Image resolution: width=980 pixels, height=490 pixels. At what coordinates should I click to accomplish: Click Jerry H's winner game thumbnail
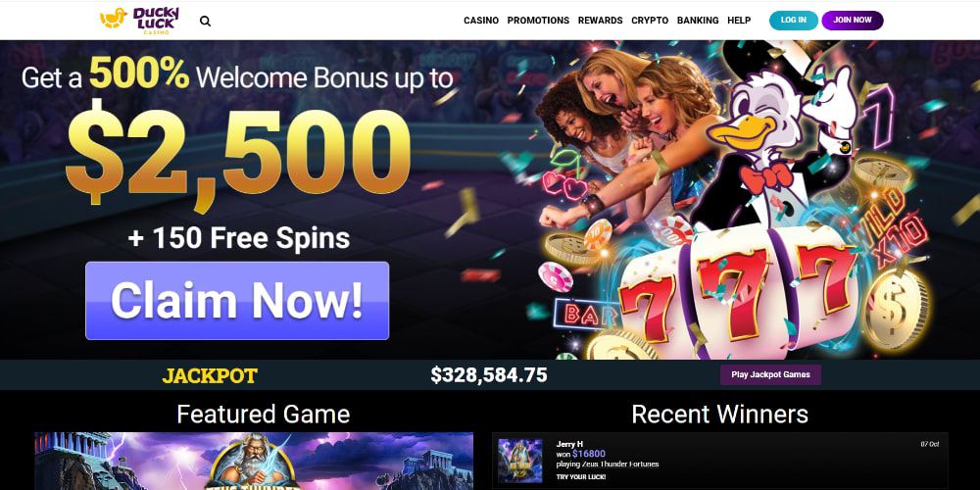520,461
